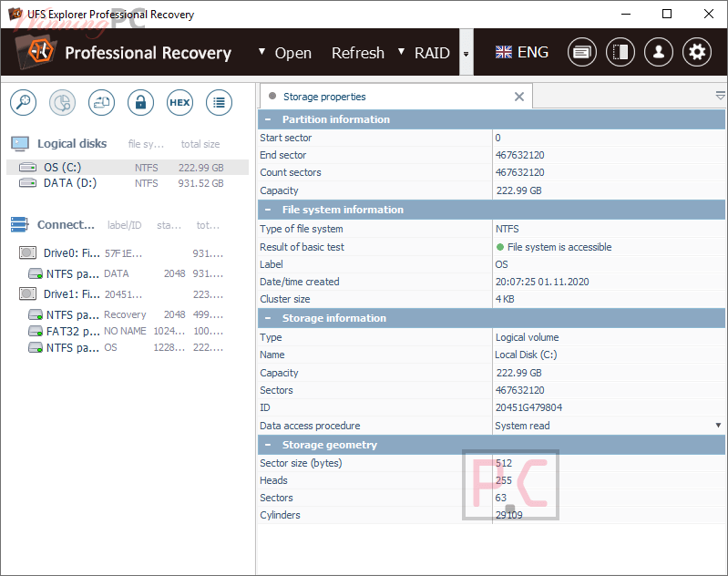This screenshot has height=576, width=728.
Task: Collapse the Storage information section
Action: 268,318
